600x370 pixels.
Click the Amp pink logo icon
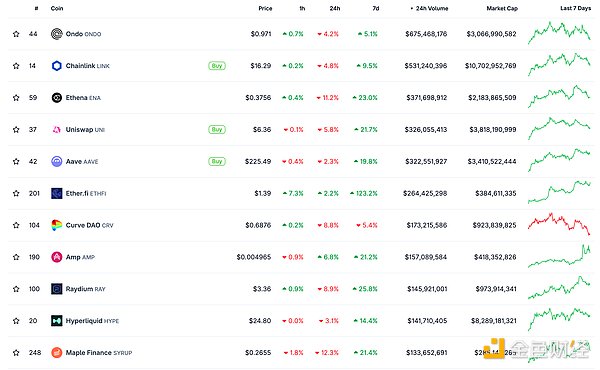point(57,257)
